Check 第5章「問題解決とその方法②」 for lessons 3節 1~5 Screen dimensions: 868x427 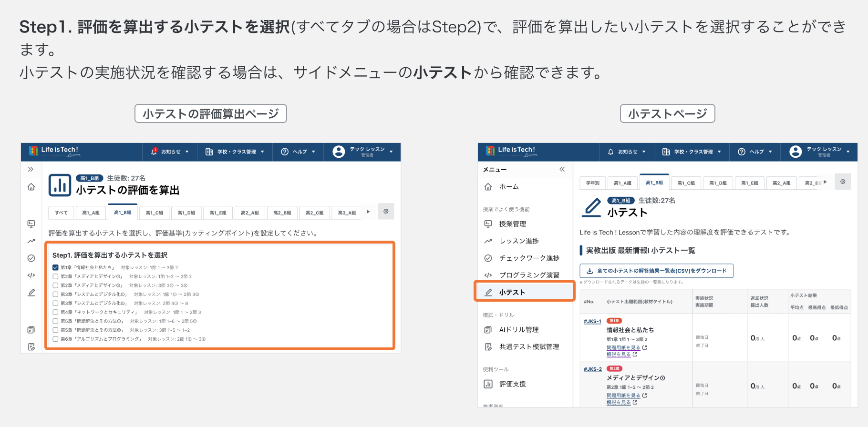click(x=55, y=330)
